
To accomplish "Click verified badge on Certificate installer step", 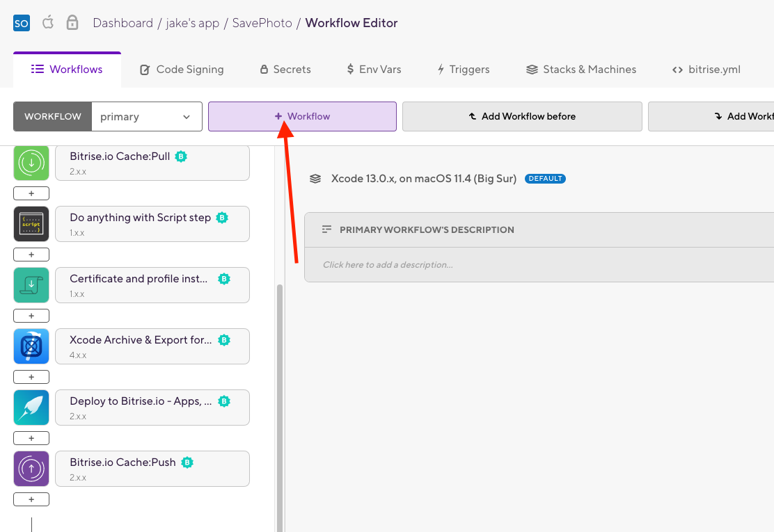I will pyautogui.click(x=224, y=279).
